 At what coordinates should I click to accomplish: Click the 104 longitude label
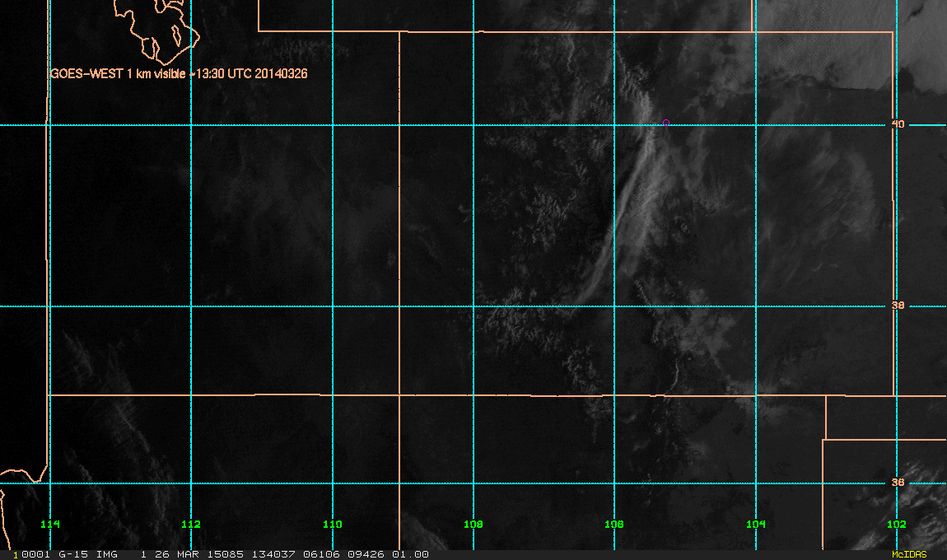(756, 524)
